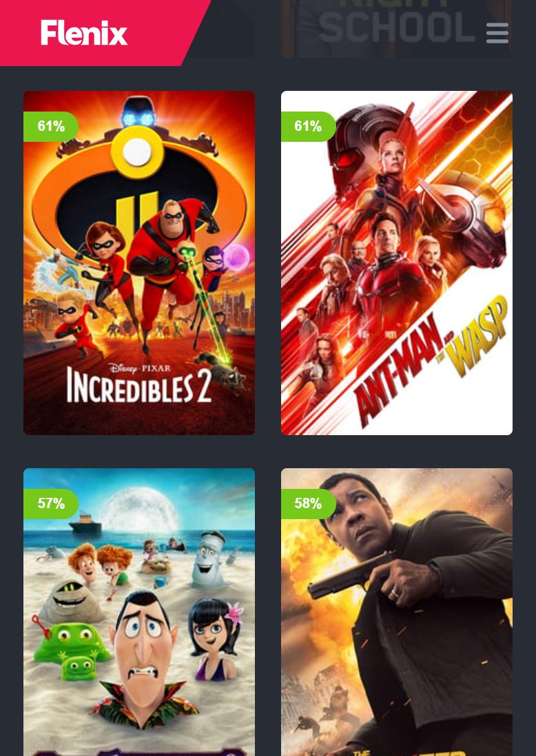Open the Incredibles 2 movie poster
The image size is (536, 756).
point(139,263)
